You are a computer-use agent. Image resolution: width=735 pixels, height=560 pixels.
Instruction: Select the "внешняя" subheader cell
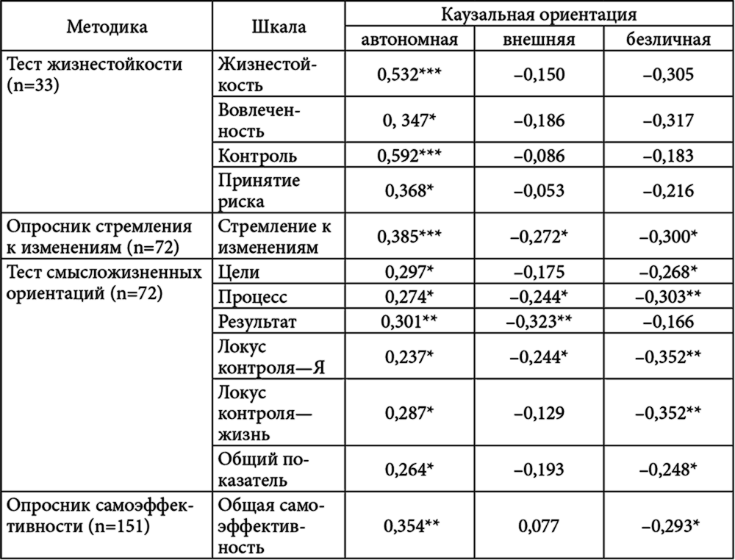point(539,40)
